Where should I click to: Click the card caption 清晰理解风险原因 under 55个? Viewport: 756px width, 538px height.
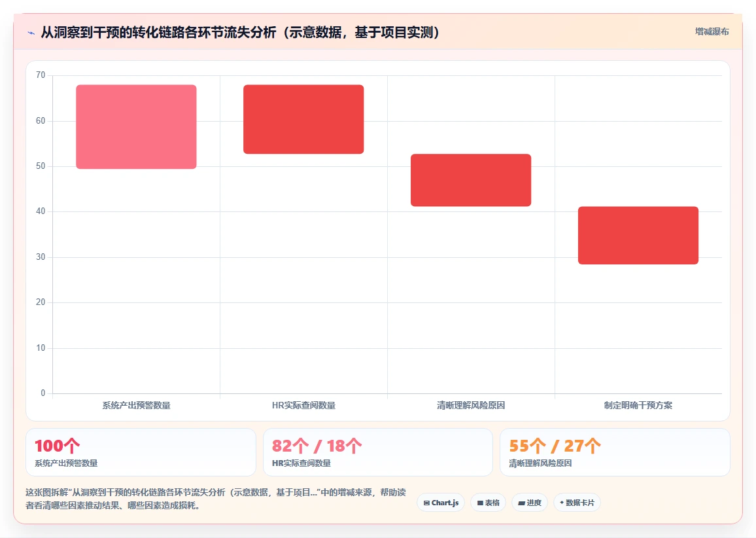[x=540, y=463]
